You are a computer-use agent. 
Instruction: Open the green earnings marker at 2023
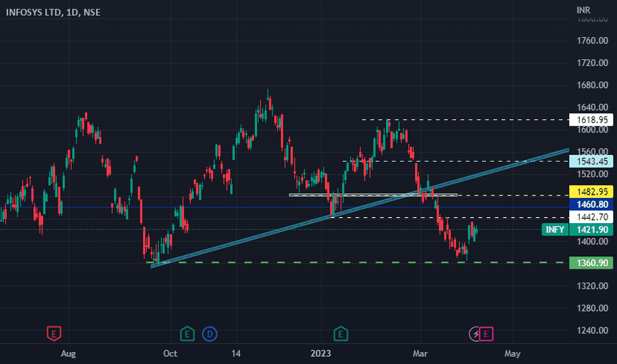340,334
